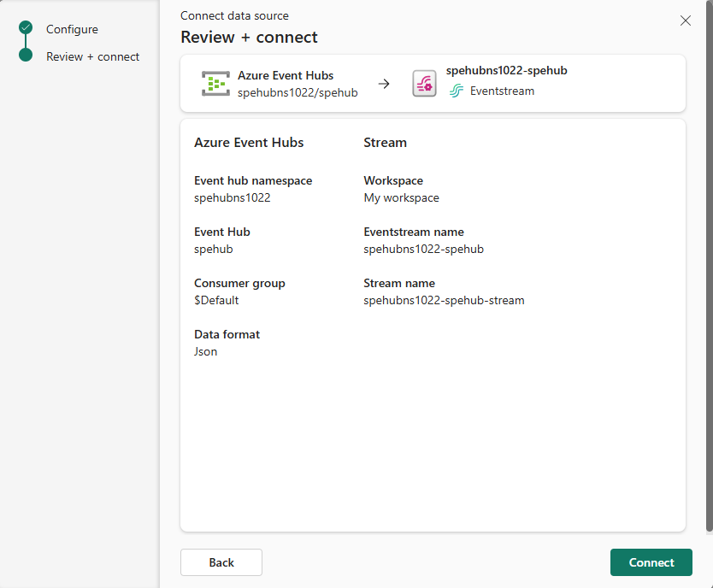
Task: Click the Eventstream name value spehubns1022-spehub
Action: (424, 249)
